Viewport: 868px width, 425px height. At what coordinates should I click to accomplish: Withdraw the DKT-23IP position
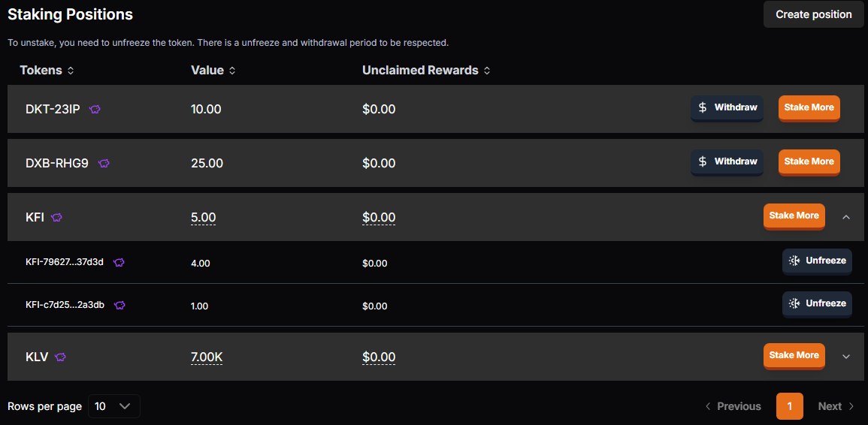727,108
